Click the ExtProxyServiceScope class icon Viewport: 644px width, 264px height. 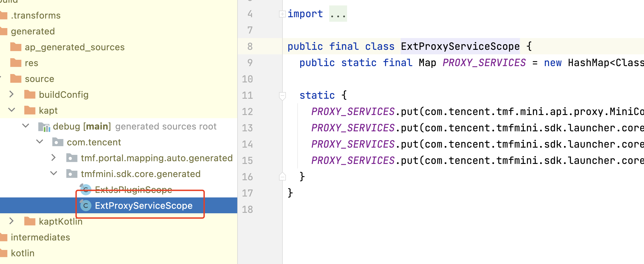(85, 205)
